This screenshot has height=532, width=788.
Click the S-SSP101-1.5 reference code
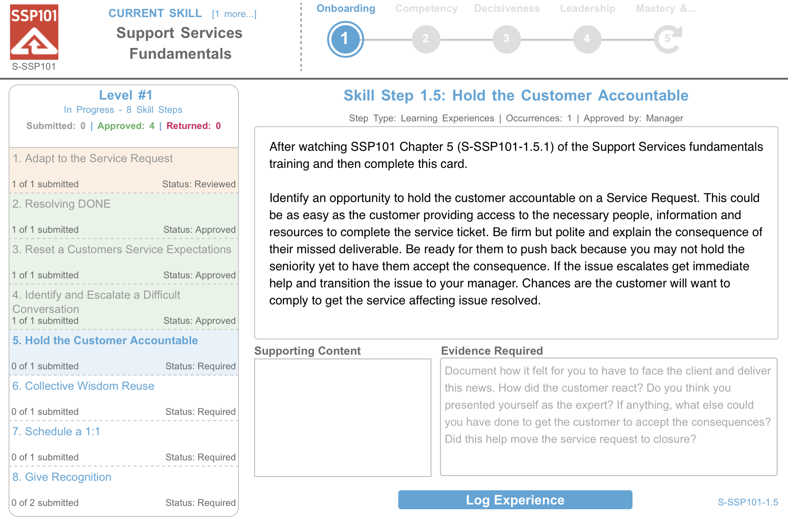(x=748, y=502)
